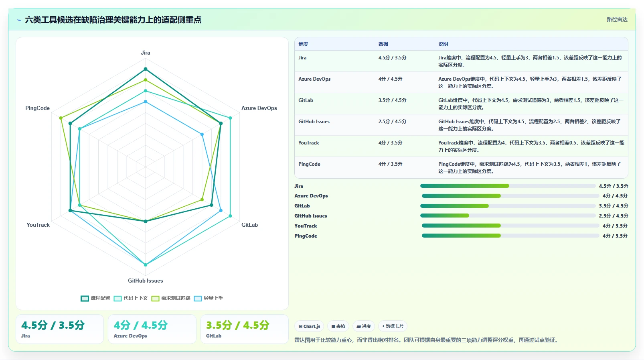Click the lightning icon before the panel title
This screenshot has height=360, width=644.
[19, 20]
